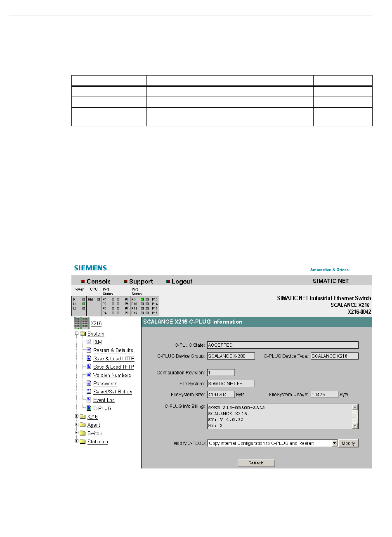Viewport: 392px width, 537px height.
Task: Click the Agent folder icon
Action: [x=83, y=425]
